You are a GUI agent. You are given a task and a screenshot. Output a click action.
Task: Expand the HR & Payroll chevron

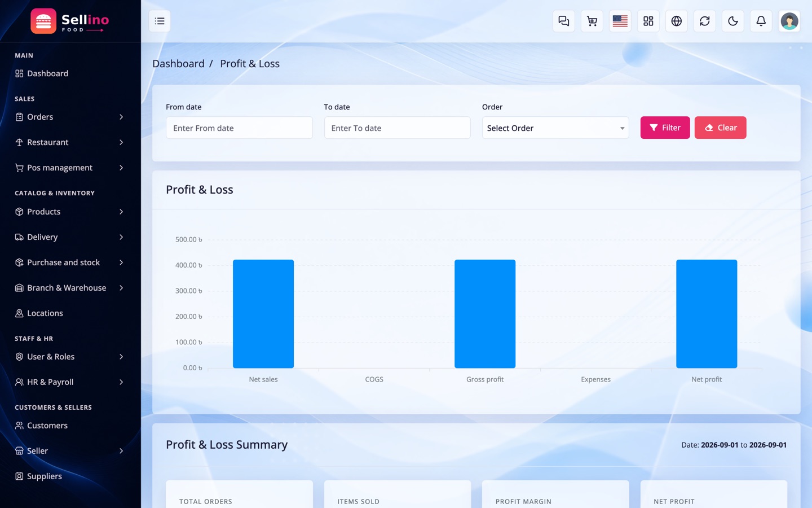[121, 382]
